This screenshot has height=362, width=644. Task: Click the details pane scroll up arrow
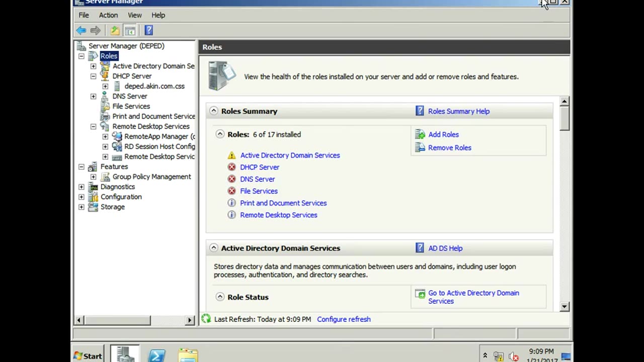pos(565,101)
